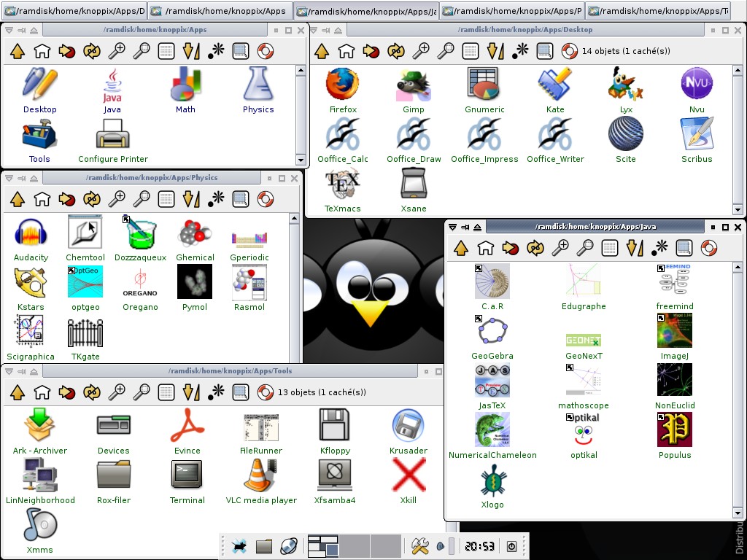This screenshot has width=747, height=560.
Task: Toggle thumbnails icon in Java window toolbar
Action: [684, 248]
